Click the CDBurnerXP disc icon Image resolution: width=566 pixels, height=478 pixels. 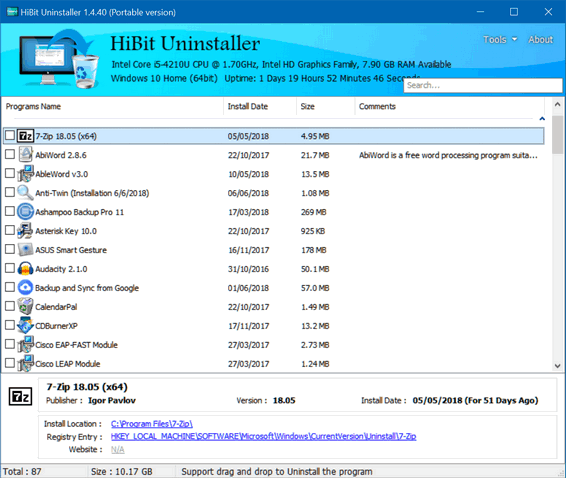point(25,326)
